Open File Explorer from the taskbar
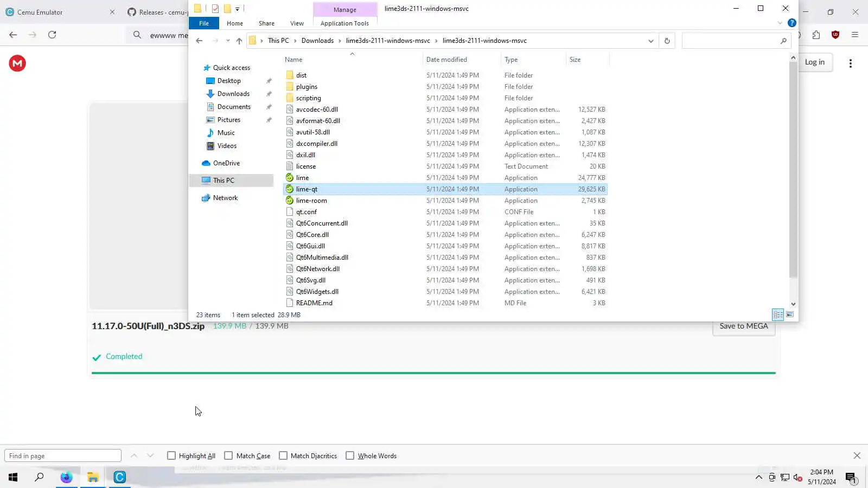The width and height of the screenshot is (868, 488). pyautogui.click(x=93, y=477)
